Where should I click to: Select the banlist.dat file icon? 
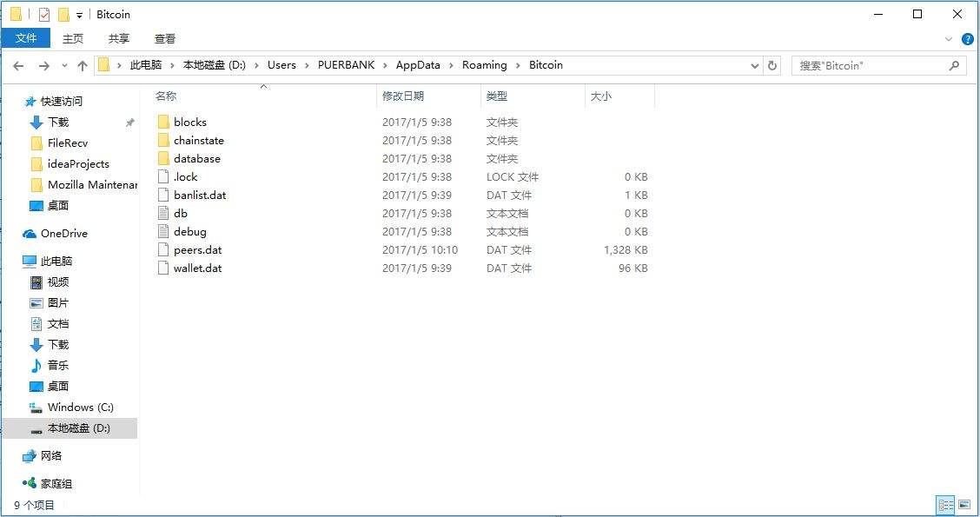163,195
